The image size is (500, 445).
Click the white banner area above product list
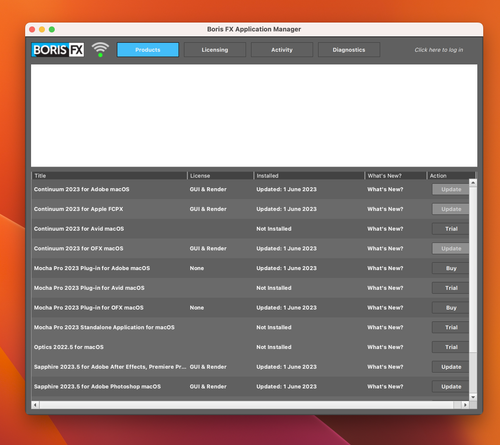(254, 116)
